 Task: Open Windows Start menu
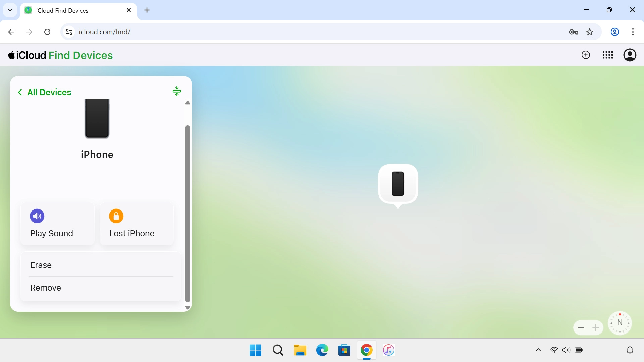[255, 350]
